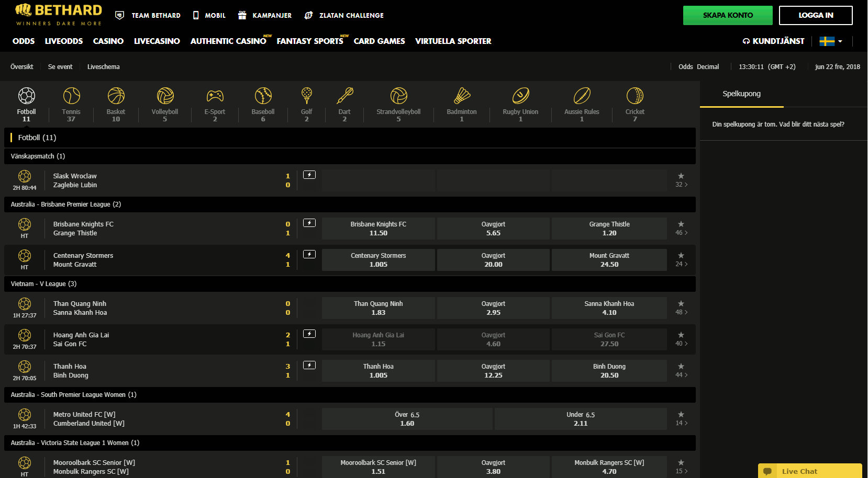Open the Live Chat widget

click(810, 471)
